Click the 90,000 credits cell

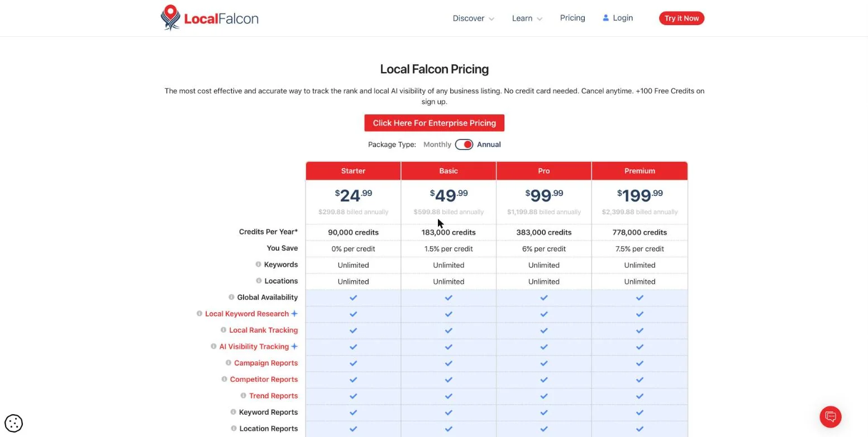coord(353,232)
